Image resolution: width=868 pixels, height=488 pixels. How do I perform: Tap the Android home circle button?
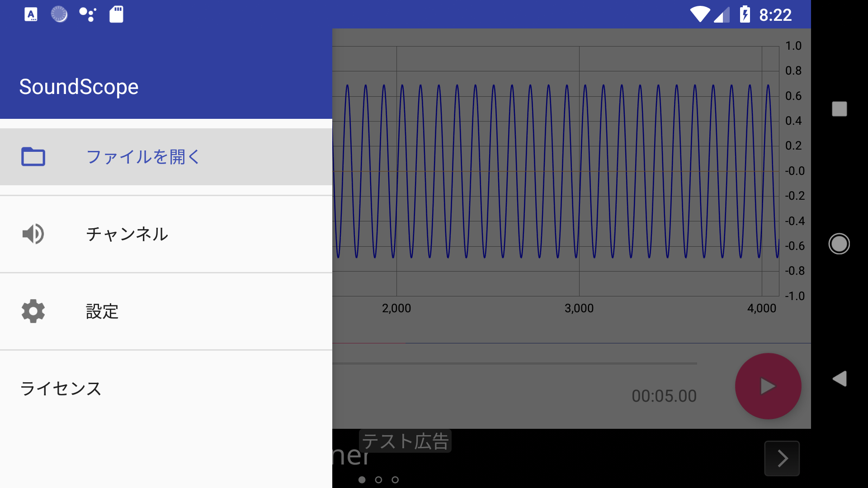pyautogui.click(x=839, y=244)
